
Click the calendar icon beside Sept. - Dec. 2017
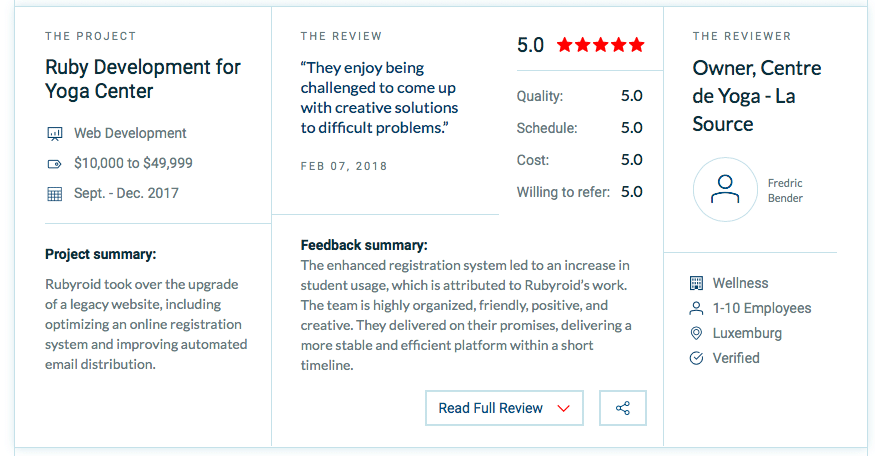coord(54,193)
